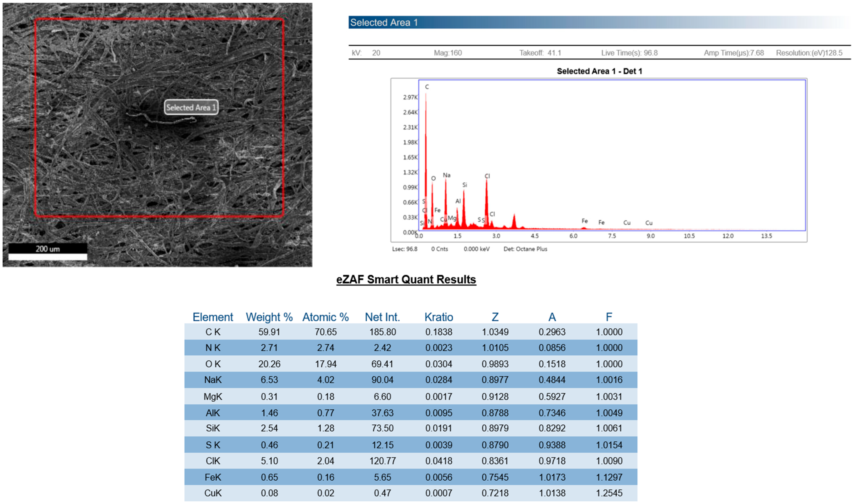Image resolution: width=855 pixels, height=504 pixels.
Task: Select the MgK element row label
Action: click(x=213, y=397)
